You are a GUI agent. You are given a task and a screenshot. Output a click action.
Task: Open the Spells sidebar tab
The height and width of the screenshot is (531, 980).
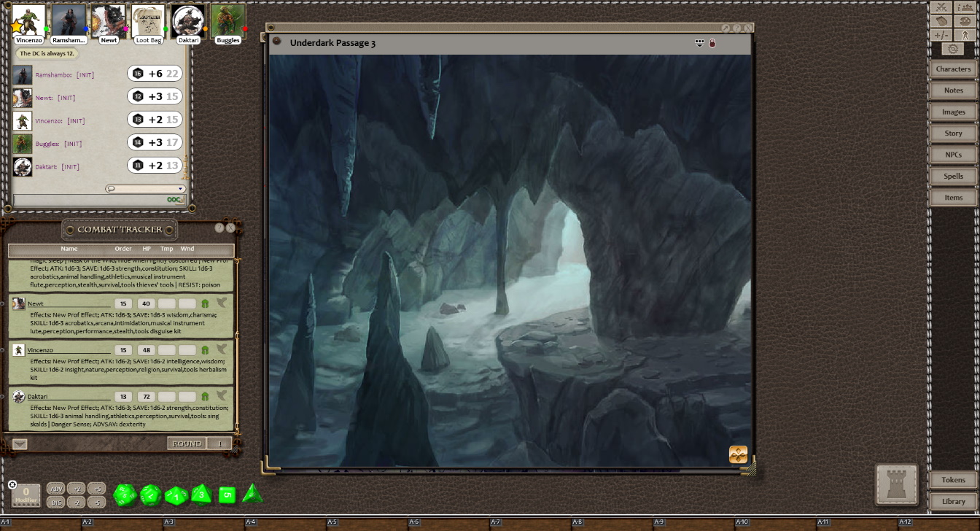click(x=953, y=177)
